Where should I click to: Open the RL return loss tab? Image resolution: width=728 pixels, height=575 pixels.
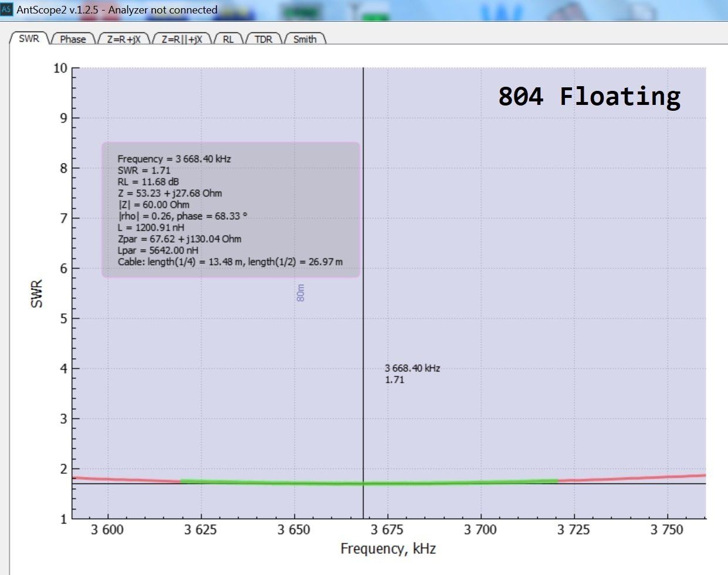pyautogui.click(x=228, y=39)
